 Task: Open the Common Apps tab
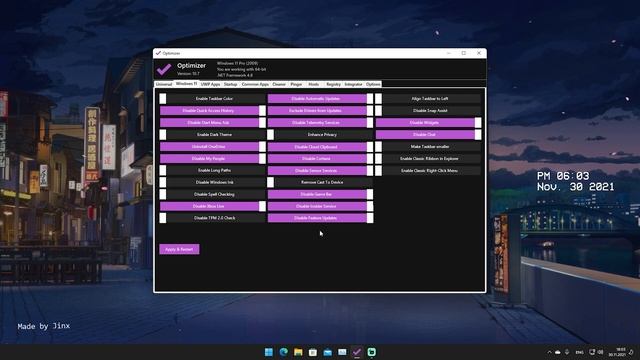pos(255,84)
